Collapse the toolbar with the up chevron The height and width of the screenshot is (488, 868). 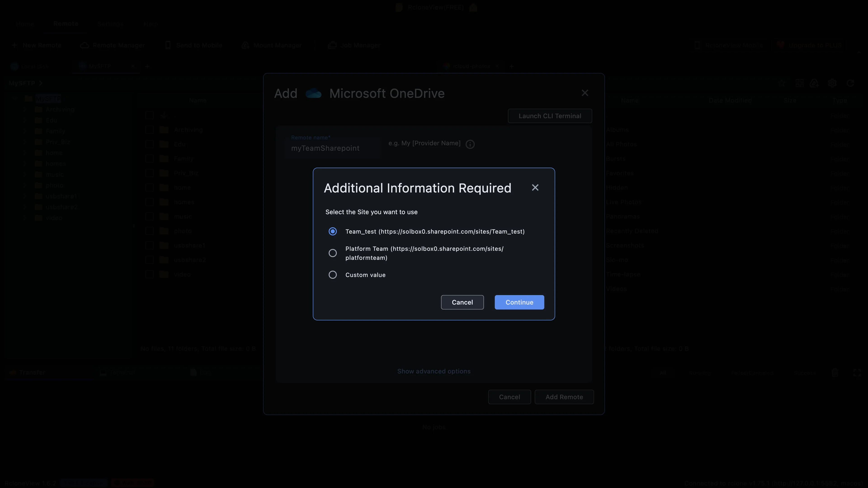(859, 53)
